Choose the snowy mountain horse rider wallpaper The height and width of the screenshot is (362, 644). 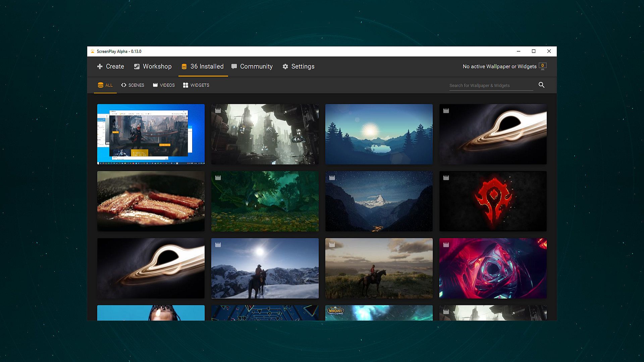coord(265,268)
